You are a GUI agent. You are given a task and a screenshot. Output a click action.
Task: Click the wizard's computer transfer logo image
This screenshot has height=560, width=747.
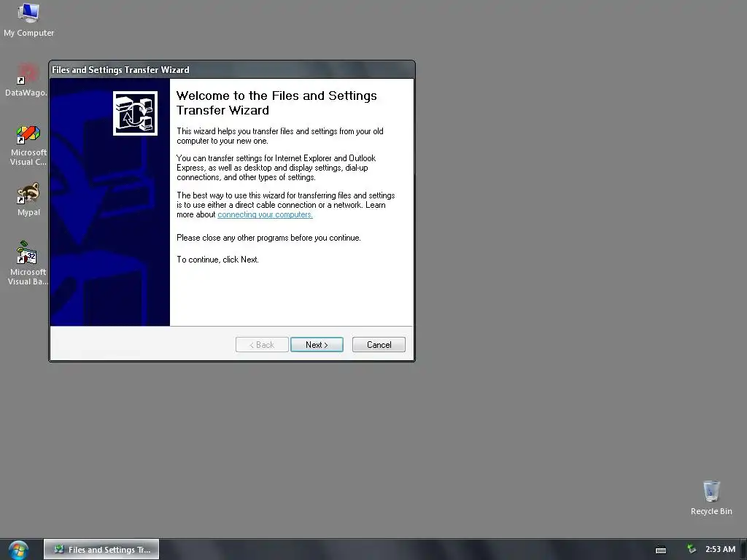click(135, 113)
